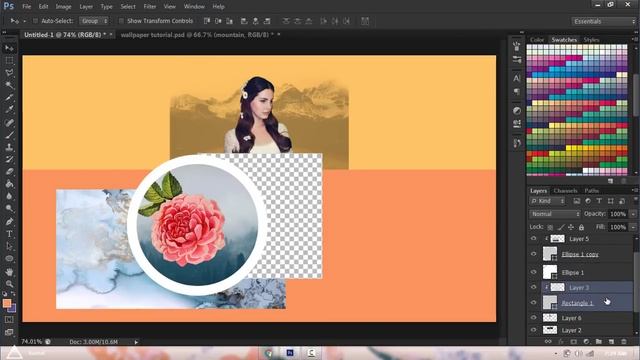The image size is (640, 360).
Task: Hide Ellipse 1 copy layer eye
Action: tap(533, 254)
